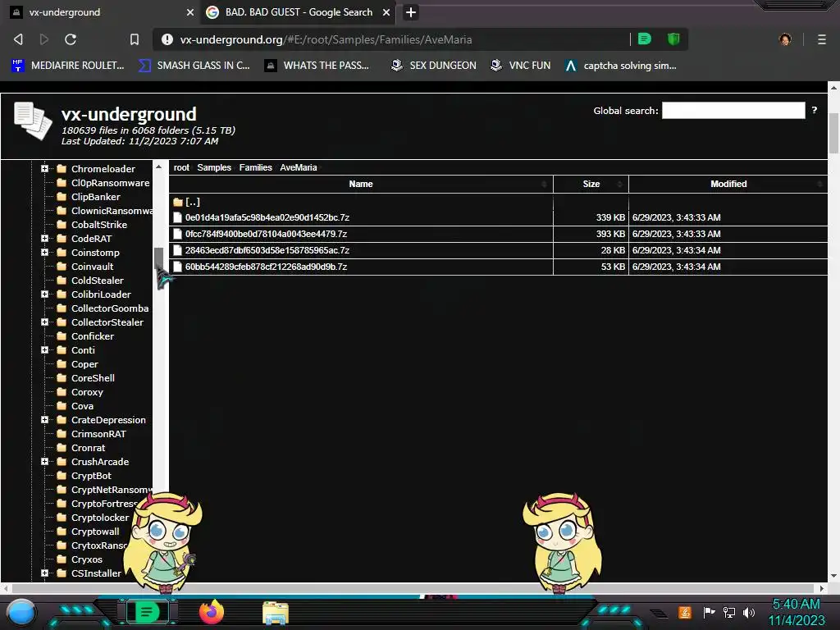
Task: Switch to BAD. BAD GUEST Google Search tab
Action: (299, 12)
